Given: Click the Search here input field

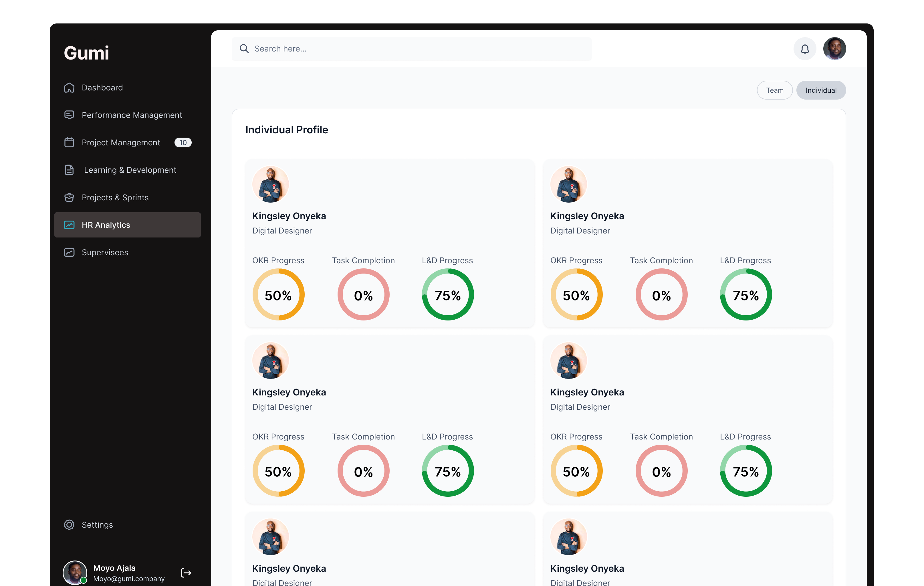Looking at the screenshot, I should click(411, 49).
